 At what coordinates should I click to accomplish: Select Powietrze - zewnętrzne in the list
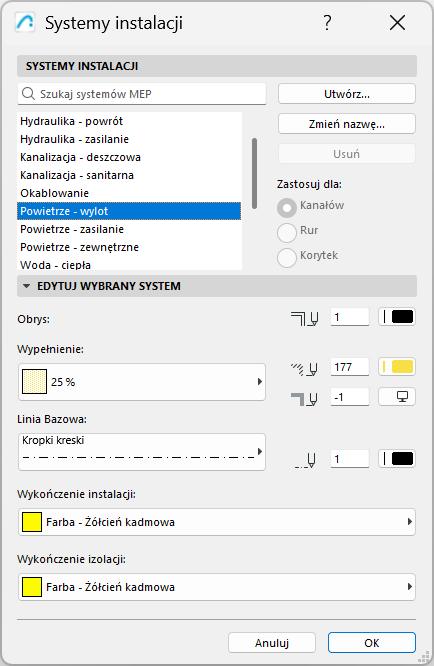click(130, 247)
